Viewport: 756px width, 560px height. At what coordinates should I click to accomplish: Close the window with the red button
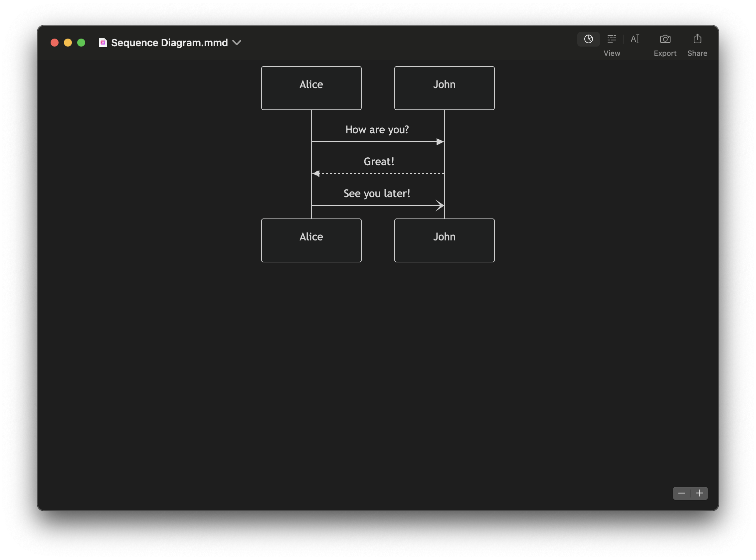coord(55,43)
